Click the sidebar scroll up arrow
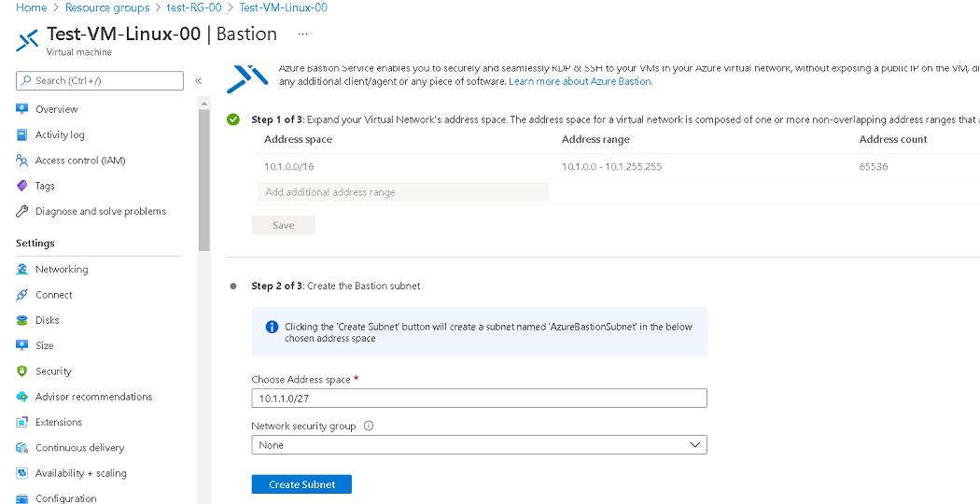 click(203, 103)
